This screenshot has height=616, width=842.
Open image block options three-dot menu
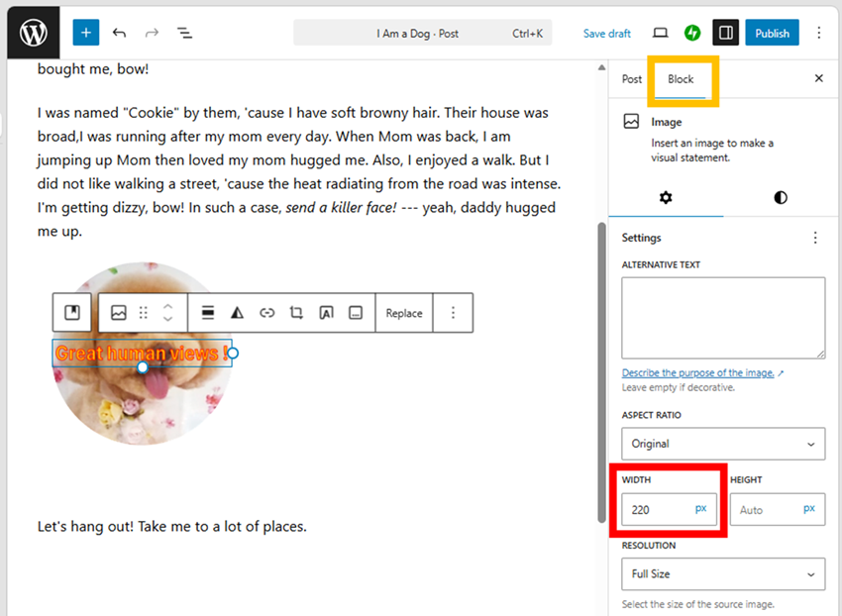coord(453,313)
